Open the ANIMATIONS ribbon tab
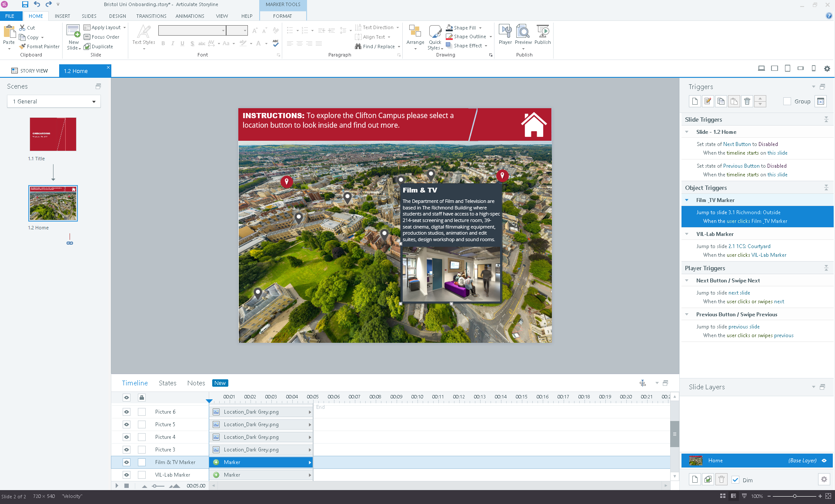This screenshot has width=835, height=504. tap(190, 16)
